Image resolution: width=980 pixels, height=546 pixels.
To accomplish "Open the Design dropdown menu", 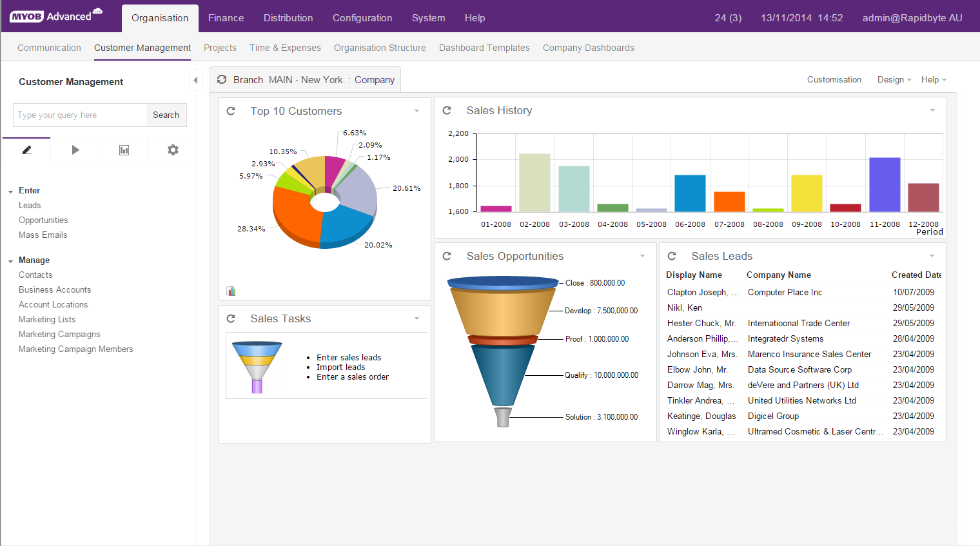I will 894,80.
